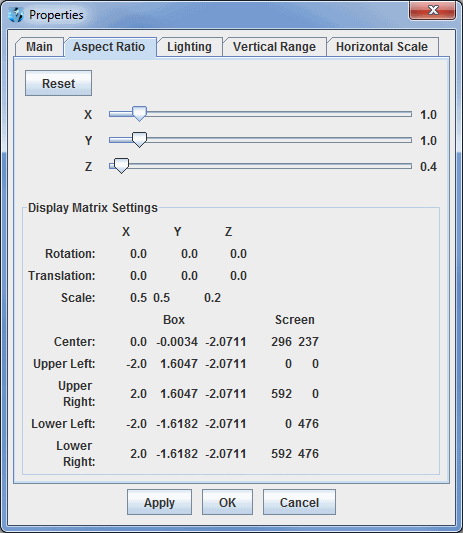Image resolution: width=463 pixels, height=533 pixels.
Task: Switch to the Main tab
Action: [39, 47]
